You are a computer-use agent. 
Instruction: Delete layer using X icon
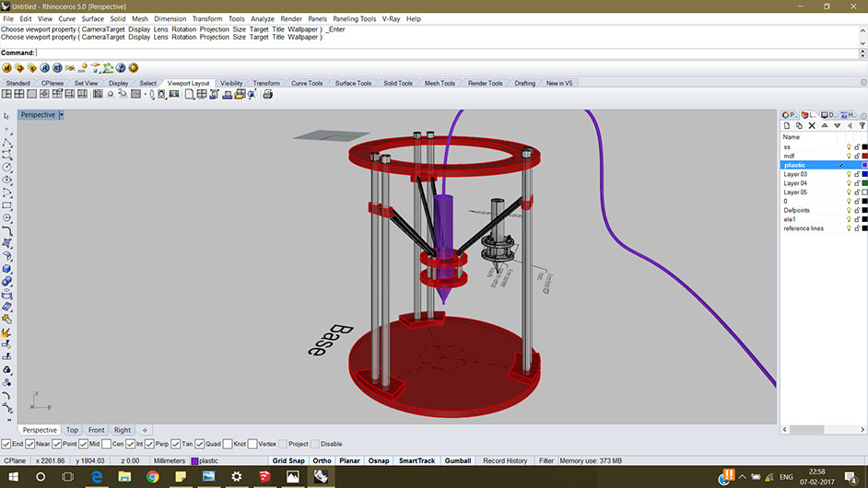coord(812,126)
